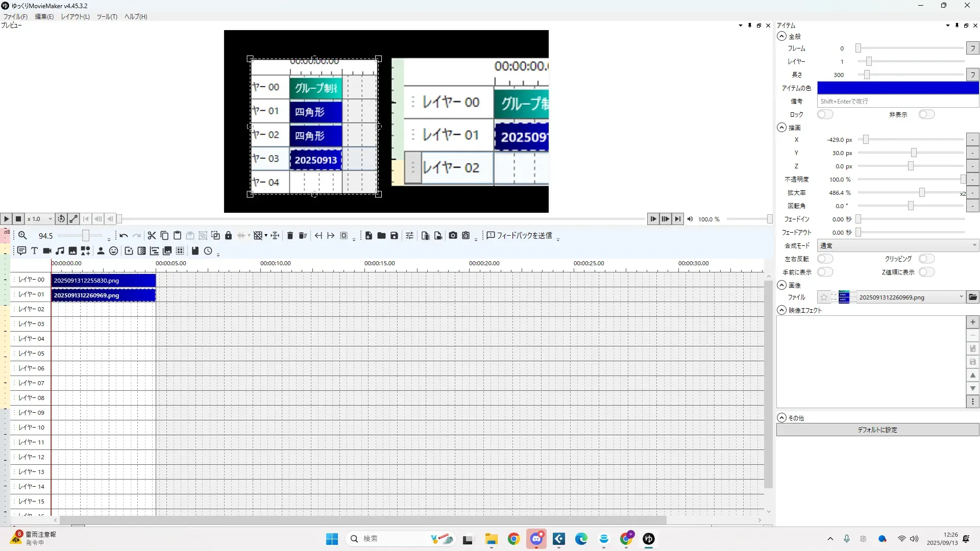
Task: Toggle the ロック switch
Action: click(x=825, y=115)
